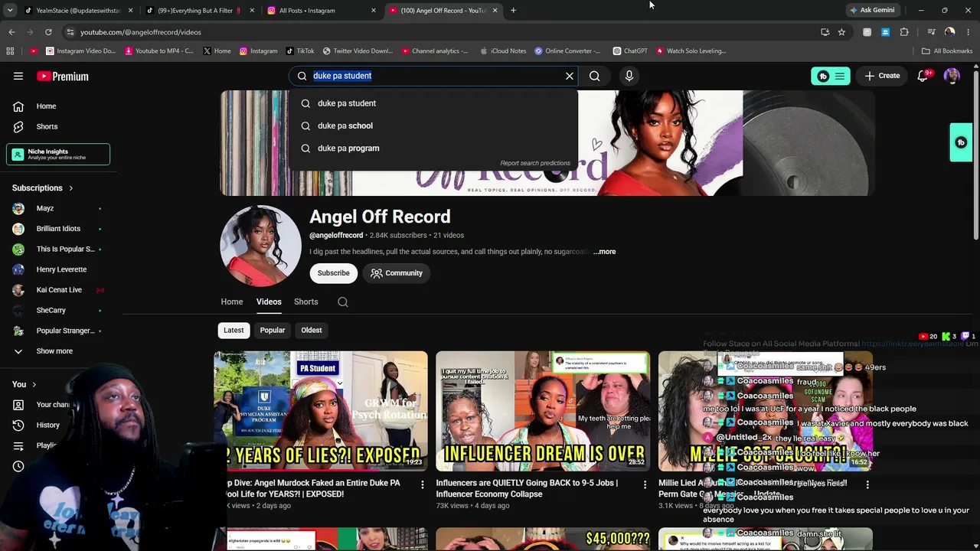Open the '2 Years of Lies' video thumbnail
This screenshot has width=980, height=551.
[321, 411]
